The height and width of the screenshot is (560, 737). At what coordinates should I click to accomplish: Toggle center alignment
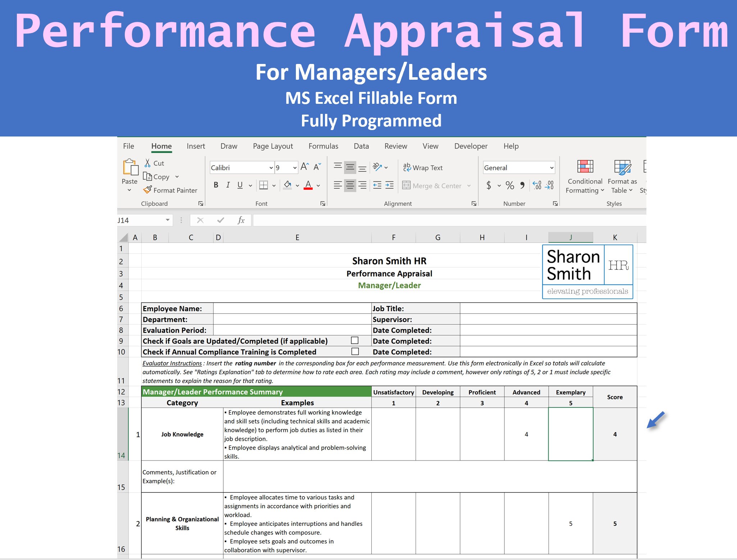pyautogui.click(x=349, y=185)
